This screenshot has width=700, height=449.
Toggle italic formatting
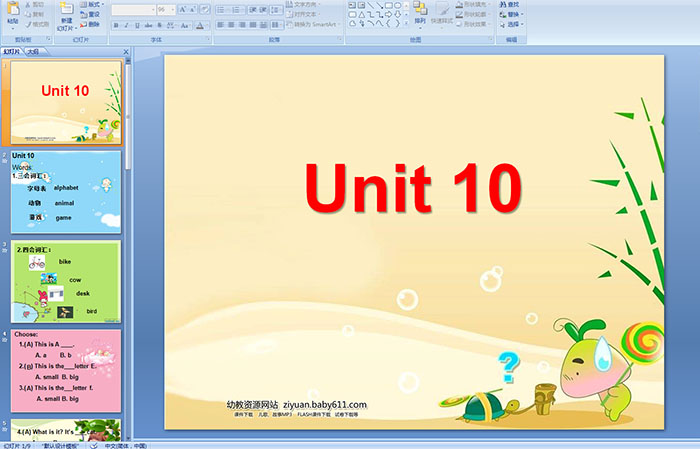pos(127,25)
